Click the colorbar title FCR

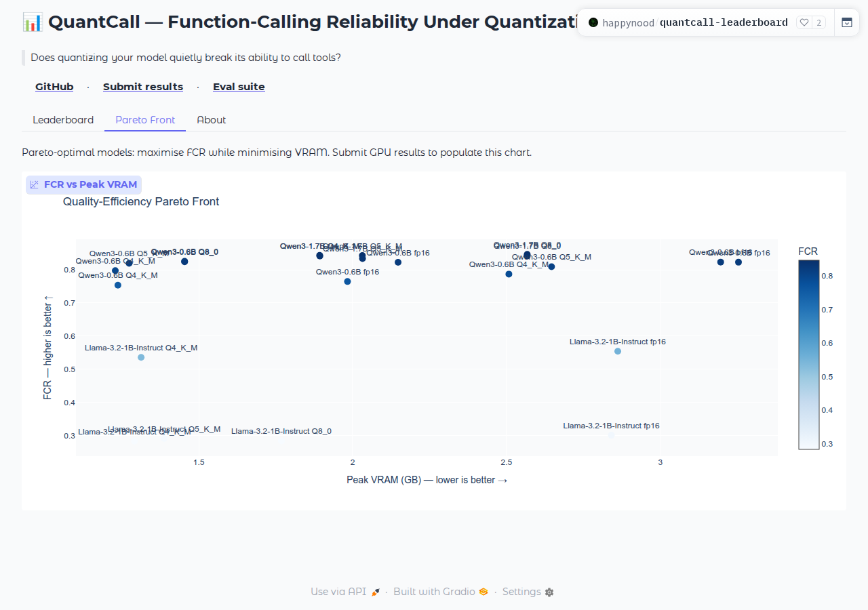pyautogui.click(x=808, y=251)
